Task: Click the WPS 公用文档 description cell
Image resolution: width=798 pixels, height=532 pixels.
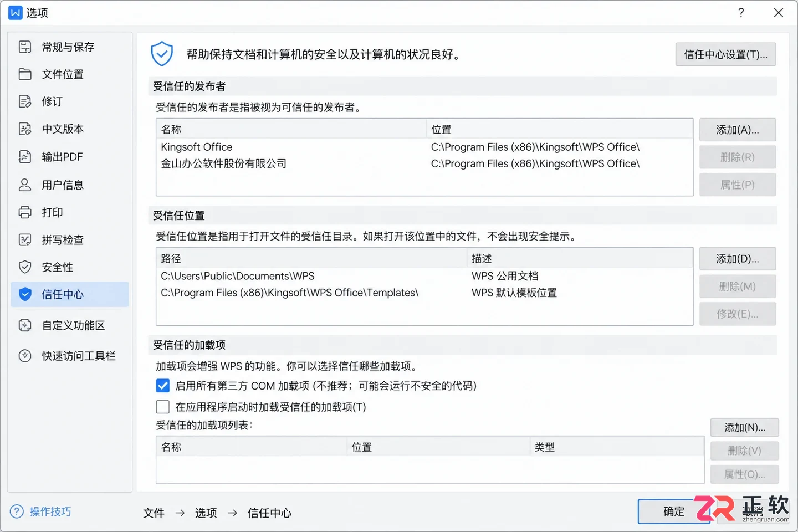Action: (x=505, y=276)
